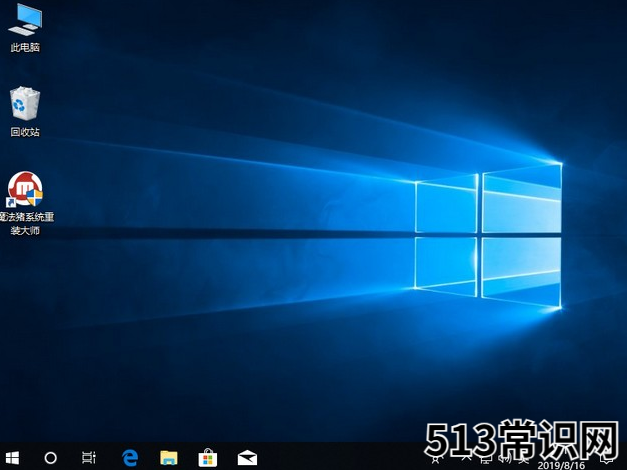Open Task View from the taskbar
Screen dimensions: 627x471
tap(89, 458)
